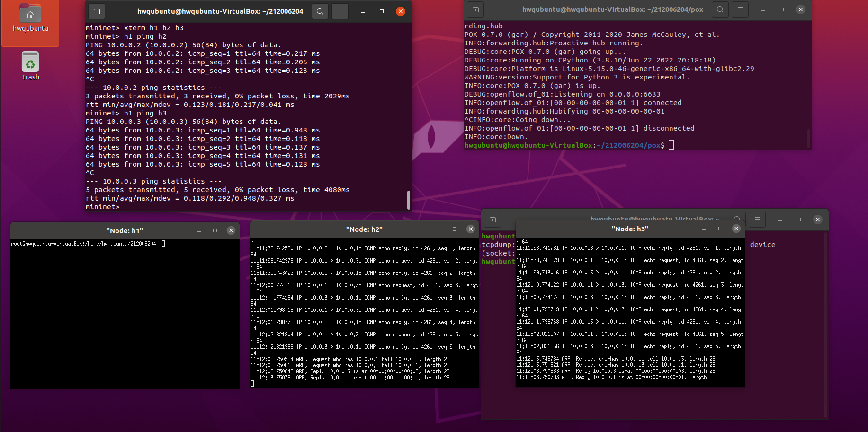Open hamburger menu in tcpdump terminal window
The height and width of the screenshot is (432, 868).
click(757, 220)
